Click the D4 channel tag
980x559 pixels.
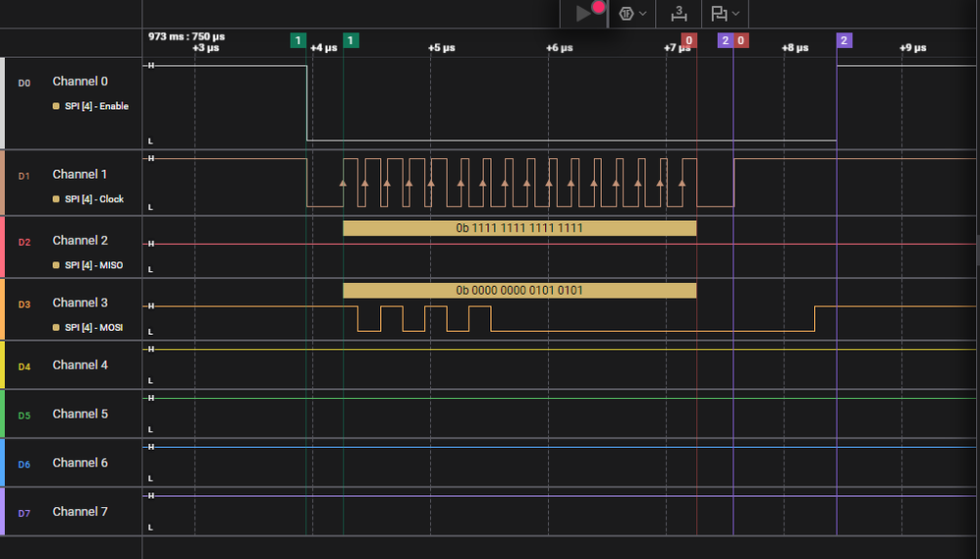click(x=24, y=367)
